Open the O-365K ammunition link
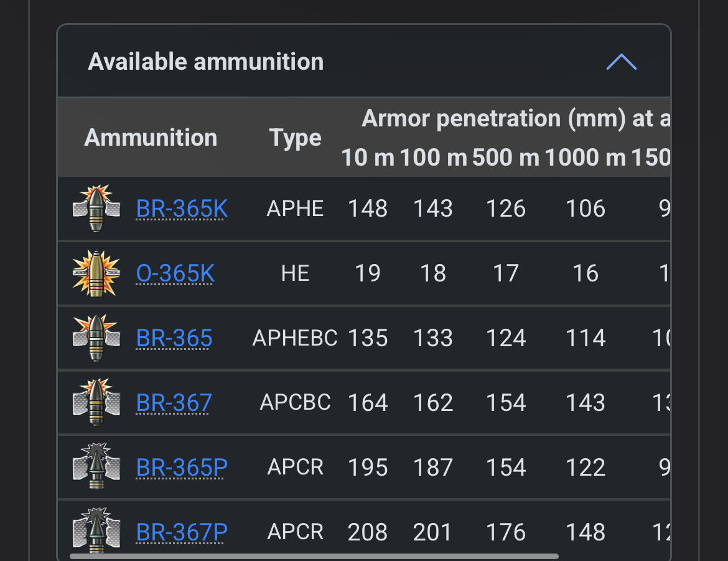This screenshot has width=728, height=561. point(175,274)
